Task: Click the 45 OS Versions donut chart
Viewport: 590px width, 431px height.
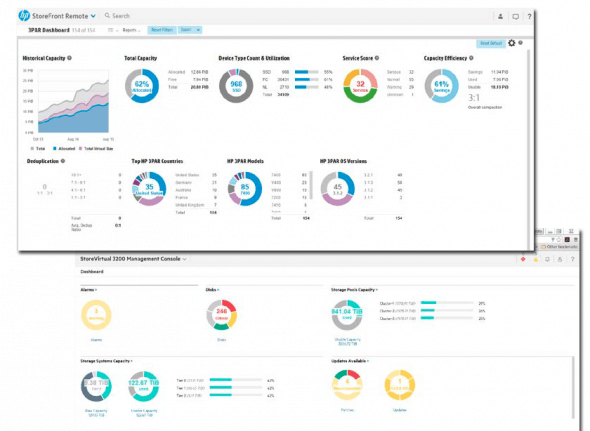Action: [338, 189]
